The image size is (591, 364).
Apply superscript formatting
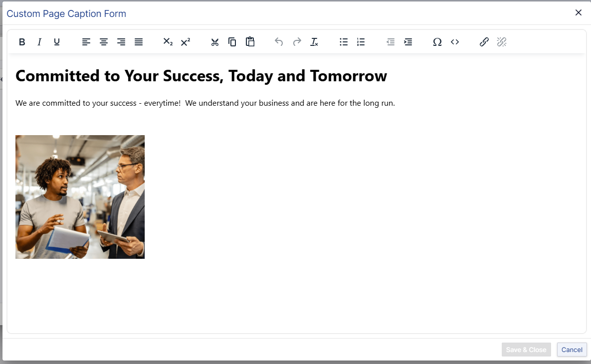point(186,42)
